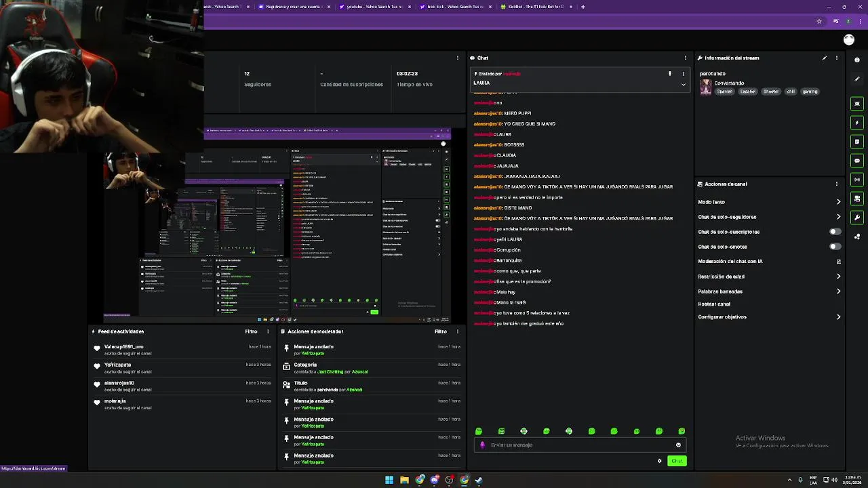Image resolution: width=868 pixels, height=488 pixels.
Task: Toggle the preview panel icon in right sidebar
Action: click(857, 104)
